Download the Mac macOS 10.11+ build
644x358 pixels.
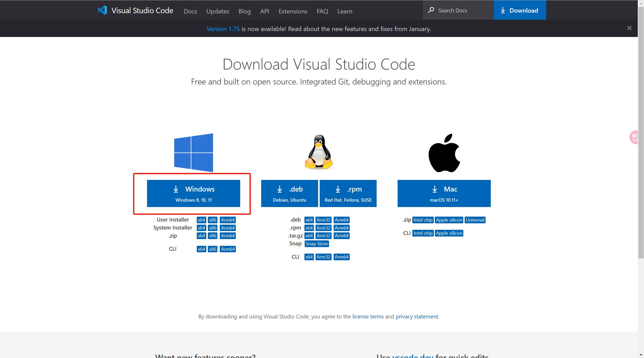[x=444, y=193]
